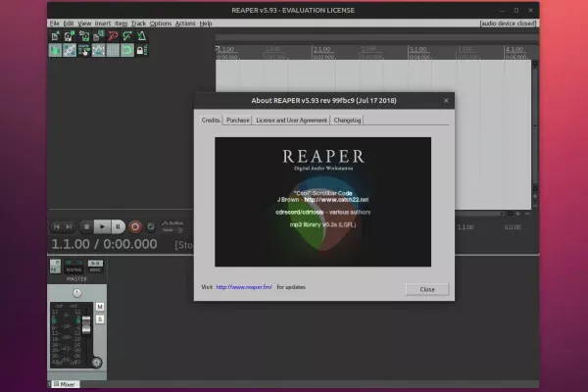Click the Close button in About dialog

(427, 289)
